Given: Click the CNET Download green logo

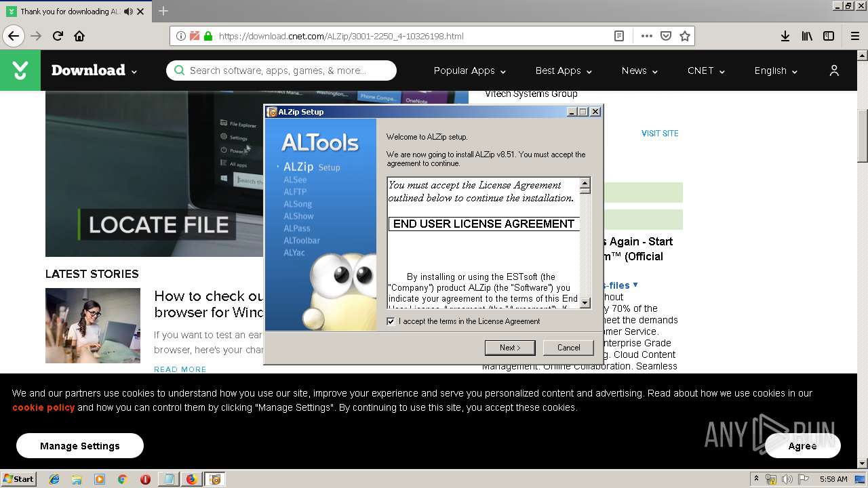Looking at the screenshot, I should [x=20, y=70].
